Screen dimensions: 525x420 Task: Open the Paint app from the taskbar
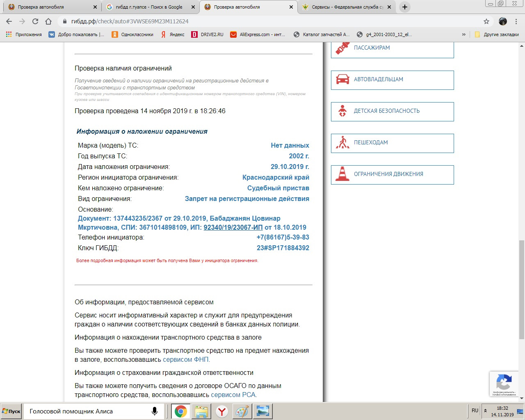[242, 411]
